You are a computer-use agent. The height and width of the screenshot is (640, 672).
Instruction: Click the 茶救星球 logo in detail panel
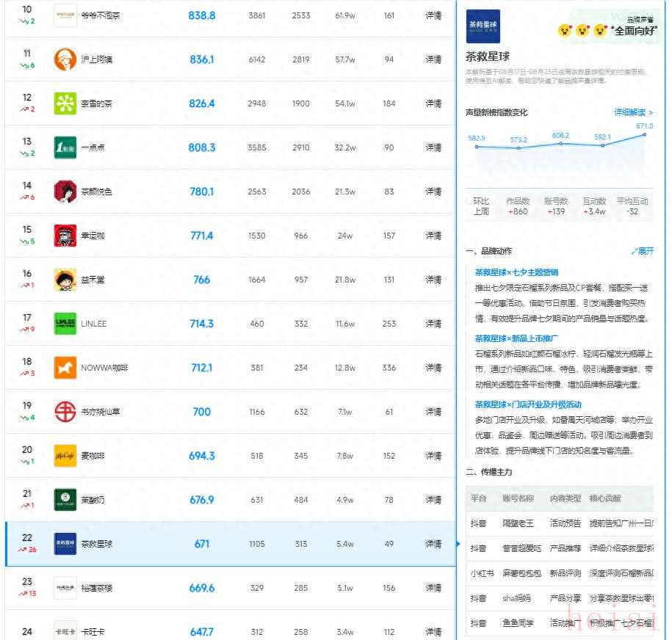[x=483, y=26]
